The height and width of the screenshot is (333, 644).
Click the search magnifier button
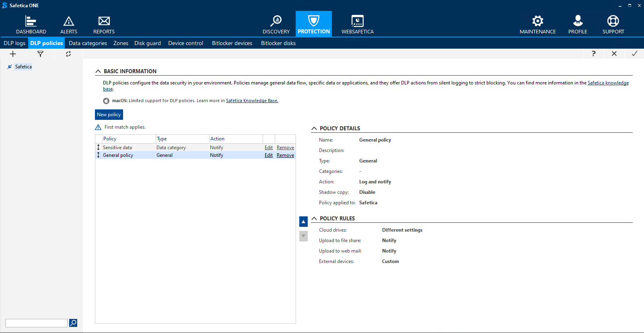click(x=73, y=323)
